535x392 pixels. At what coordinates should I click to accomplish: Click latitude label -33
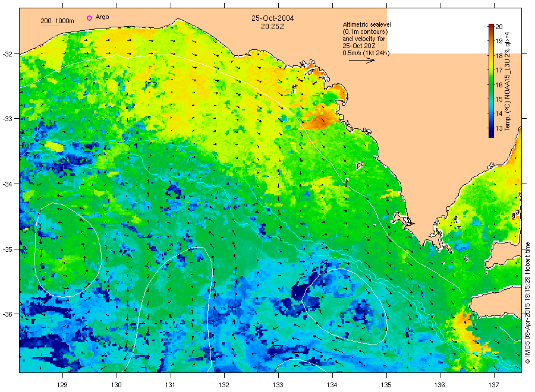click(8, 119)
